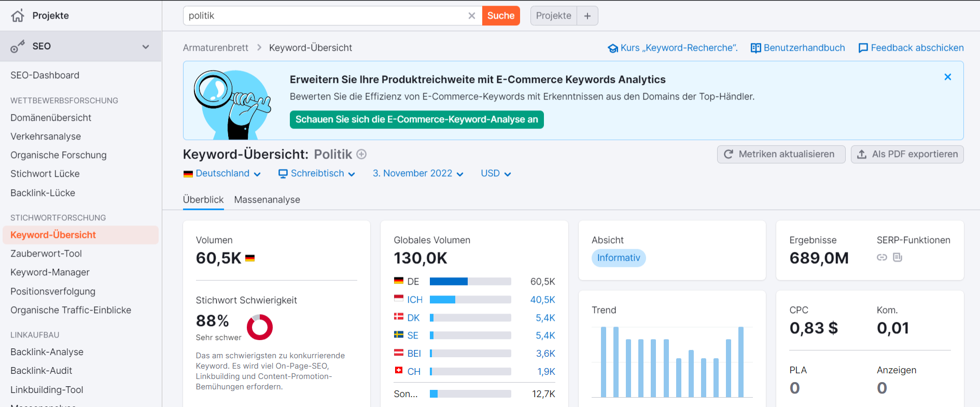Open the Projekte home icon
The width and height of the screenshot is (980, 407).
tap(18, 16)
